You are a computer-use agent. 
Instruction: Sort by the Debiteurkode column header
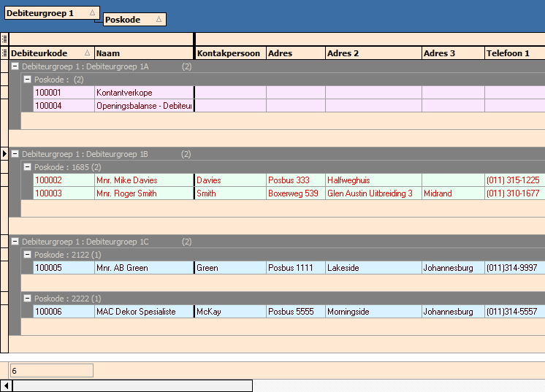click(51, 53)
